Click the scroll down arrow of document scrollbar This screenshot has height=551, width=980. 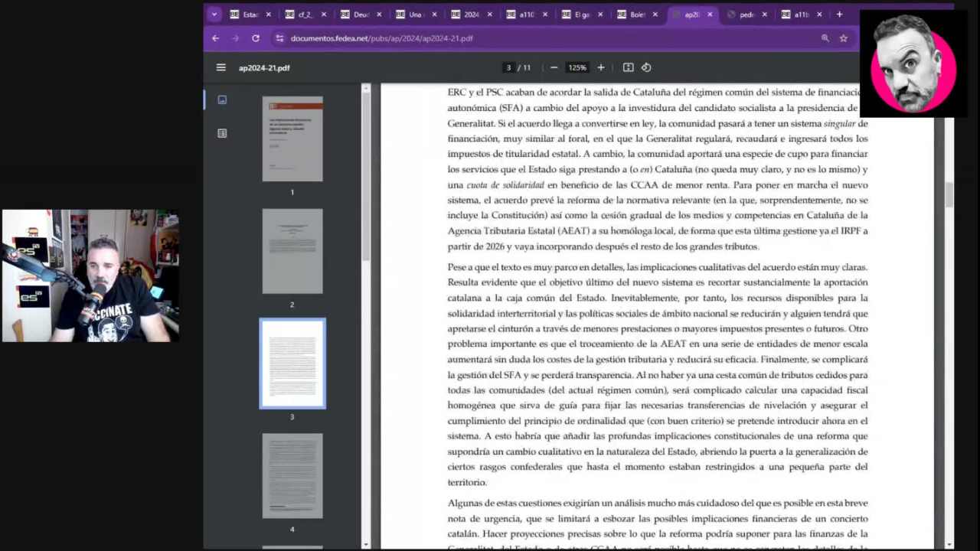tap(949, 544)
